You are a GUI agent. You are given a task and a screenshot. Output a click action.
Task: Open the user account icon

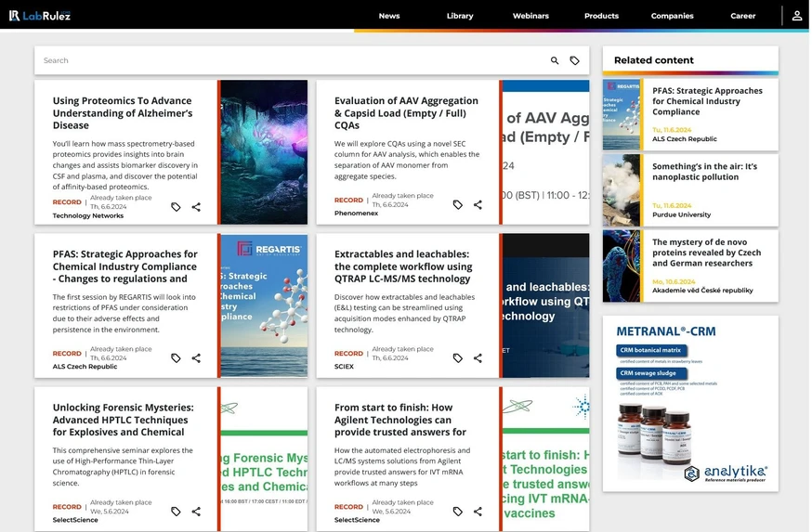797,16
